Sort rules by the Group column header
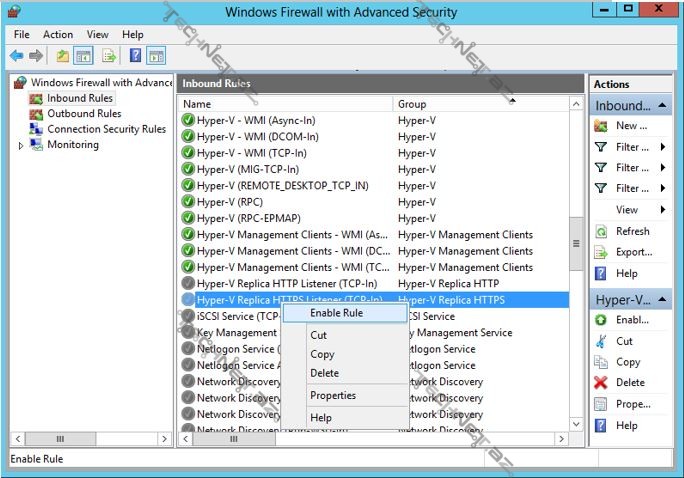 [480, 104]
